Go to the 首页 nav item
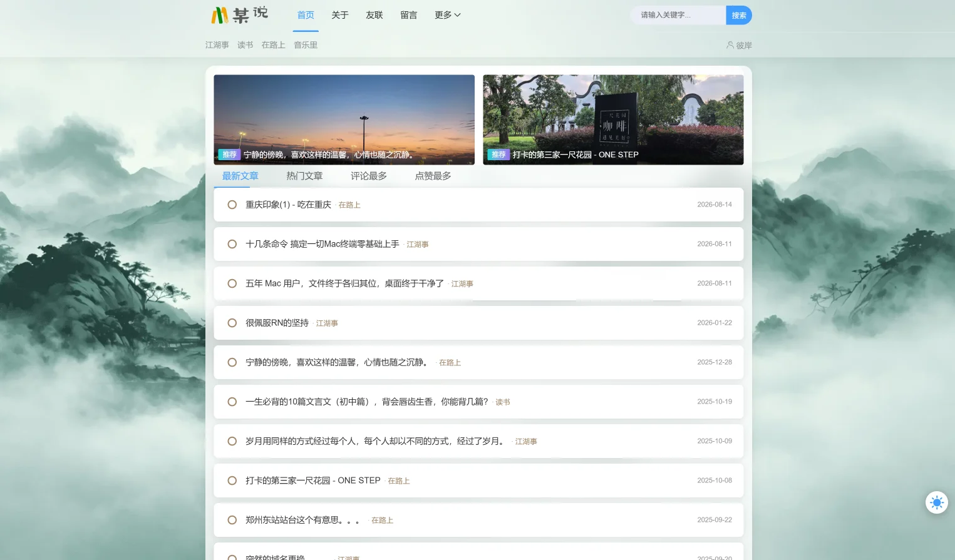955x560 pixels. (x=306, y=15)
